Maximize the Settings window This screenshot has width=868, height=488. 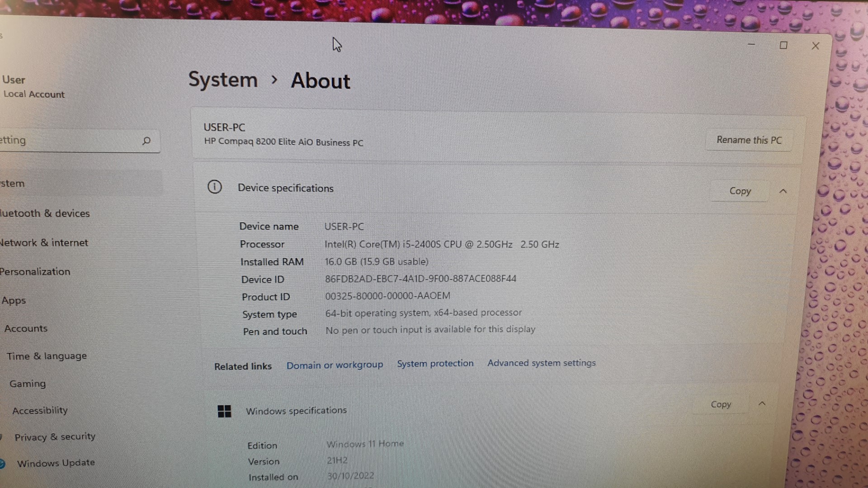pos(783,46)
